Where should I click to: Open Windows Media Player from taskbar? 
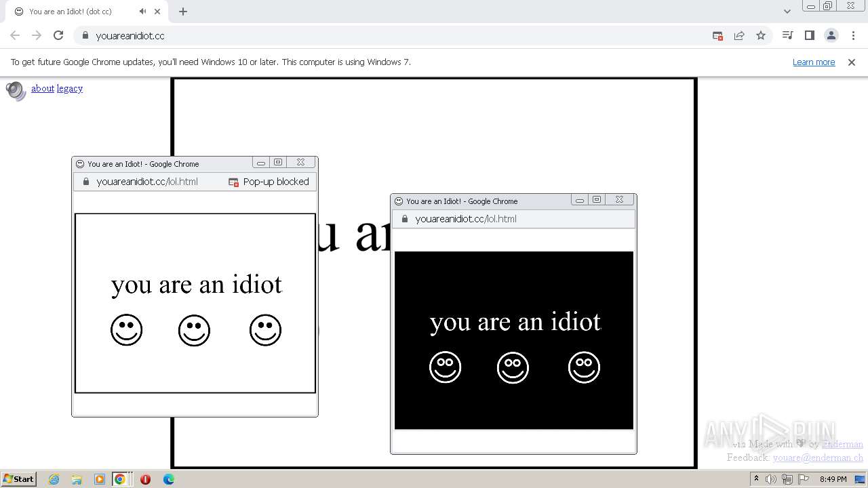point(100,479)
